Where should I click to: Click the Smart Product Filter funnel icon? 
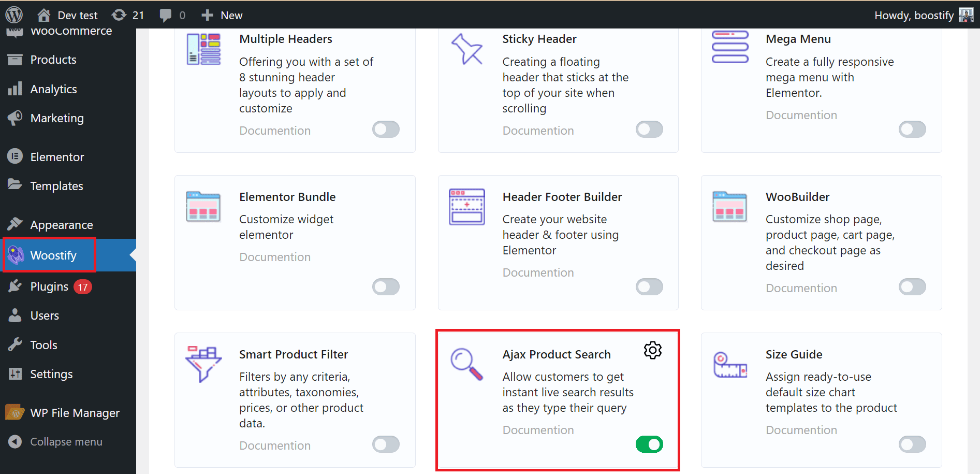(203, 364)
